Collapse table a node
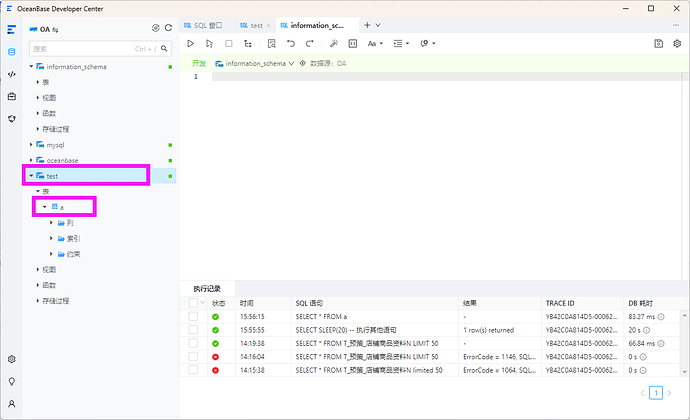Screen dimensions: 690x420 click(44, 206)
